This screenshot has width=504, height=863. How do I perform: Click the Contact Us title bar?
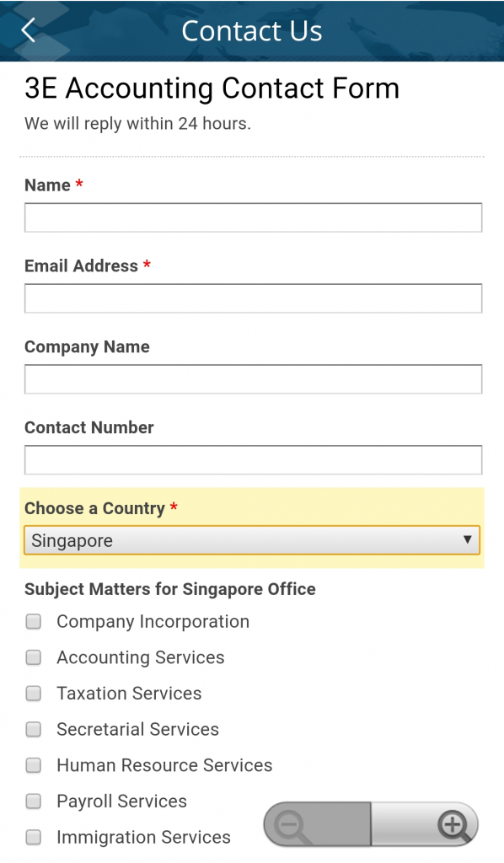click(251, 30)
